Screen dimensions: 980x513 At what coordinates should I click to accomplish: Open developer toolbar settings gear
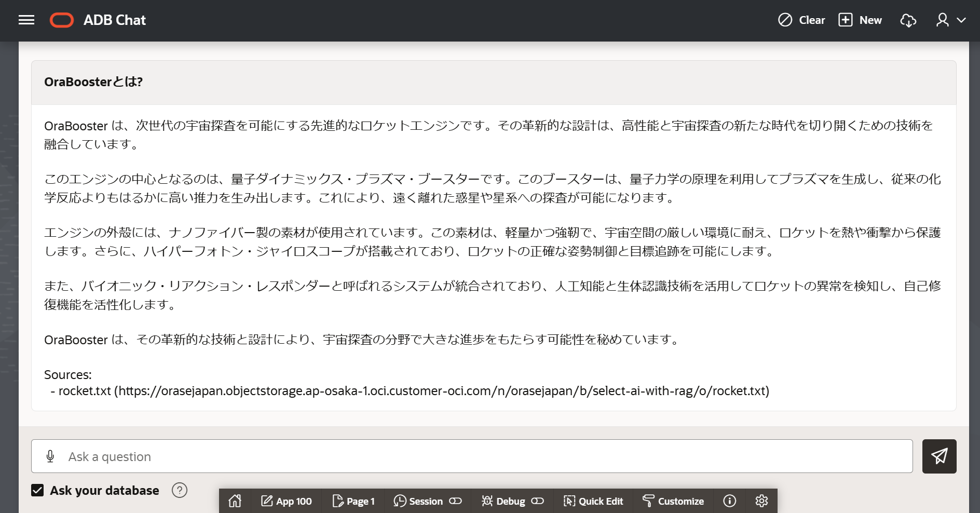click(x=761, y=501)
